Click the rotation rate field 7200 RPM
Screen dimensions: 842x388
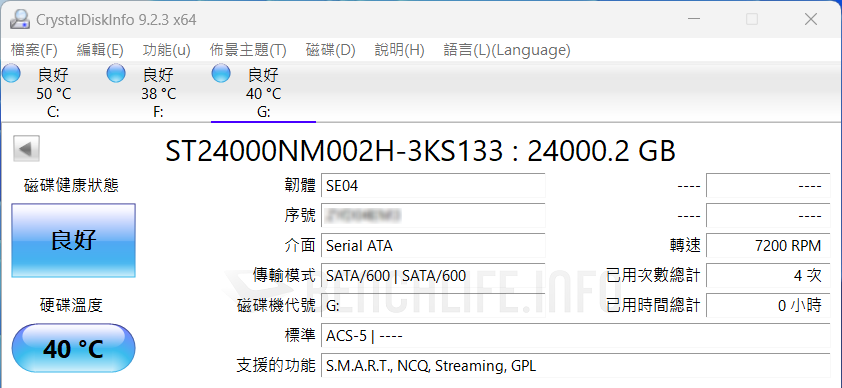point(768,246)
